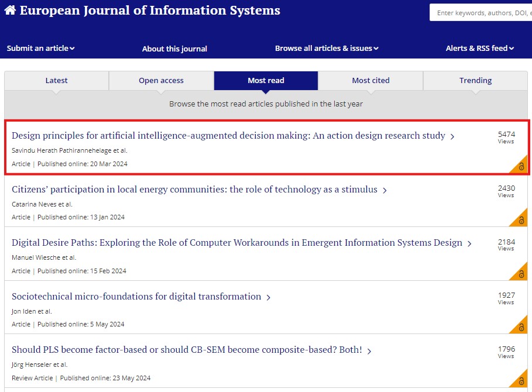Open the Digital Desire Paths article
Image resolution: width=532 pixels, height=392 pixels.
[237, 242]
